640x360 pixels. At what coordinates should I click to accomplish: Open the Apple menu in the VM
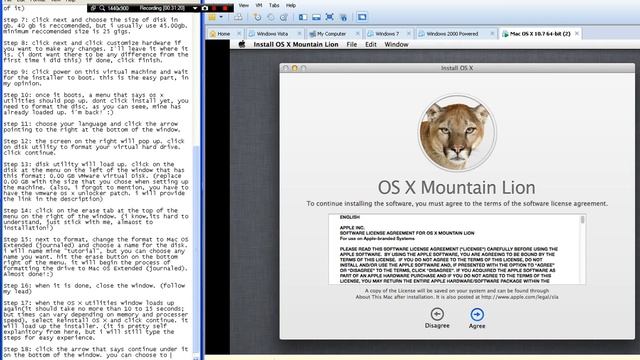coord(242,44)
